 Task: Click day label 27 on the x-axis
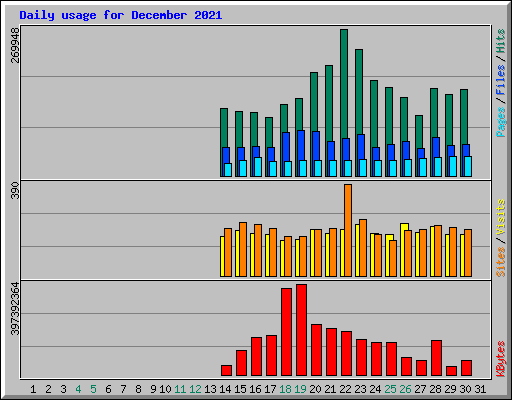[420, 389]
